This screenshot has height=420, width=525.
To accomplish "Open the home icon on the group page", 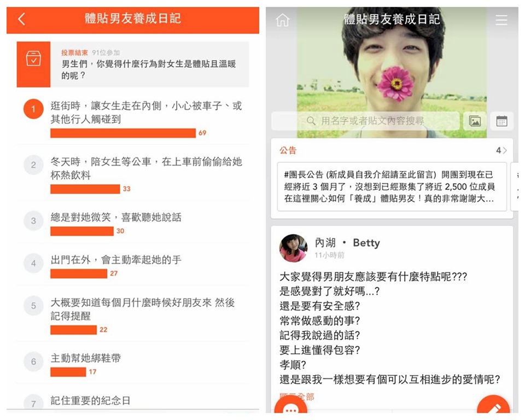I will coord(282,20).
